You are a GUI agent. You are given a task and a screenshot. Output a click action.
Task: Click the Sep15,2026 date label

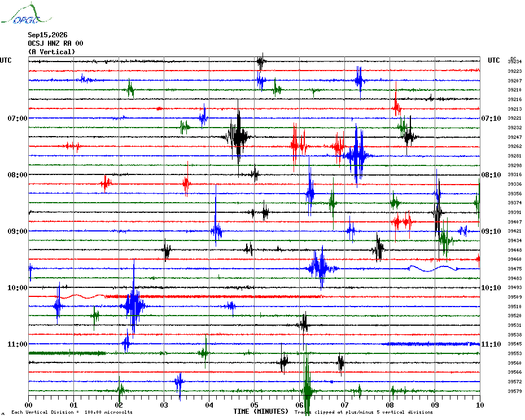(47, 35)
